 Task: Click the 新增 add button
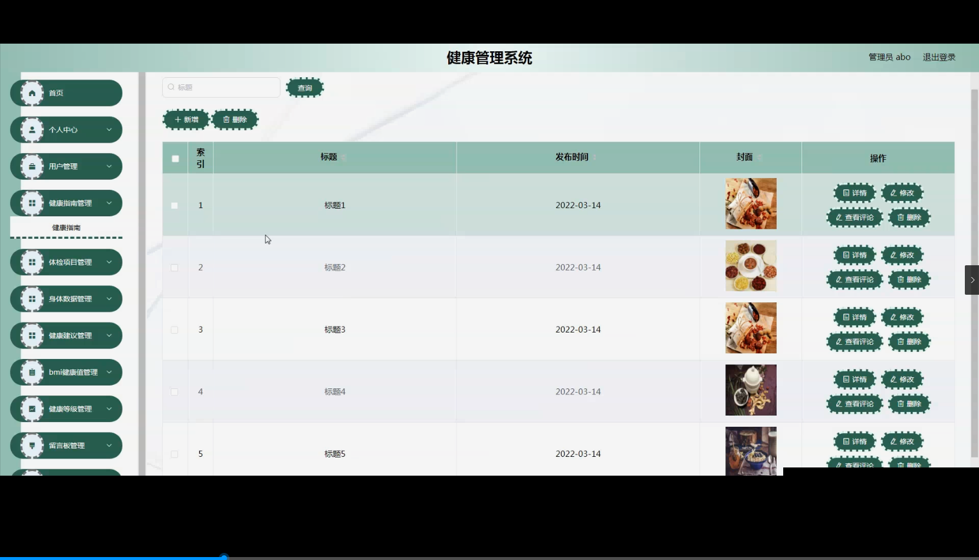click(x=186, y=120)
